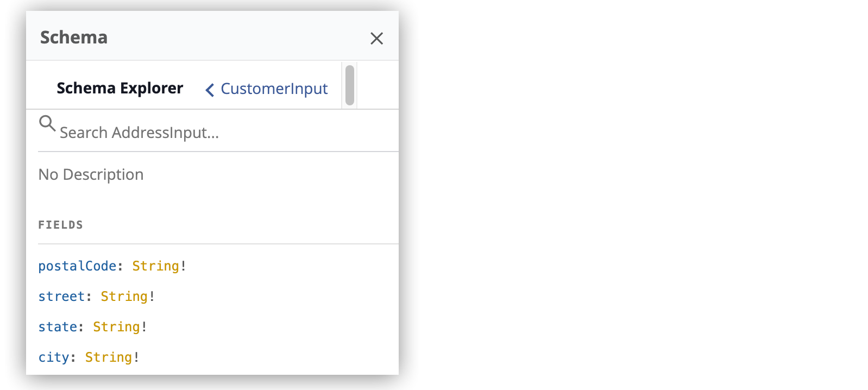This screenshot has height=390, width=868.
Task: Click the vertical scrollbar thumb
Action: pos(350,86)
